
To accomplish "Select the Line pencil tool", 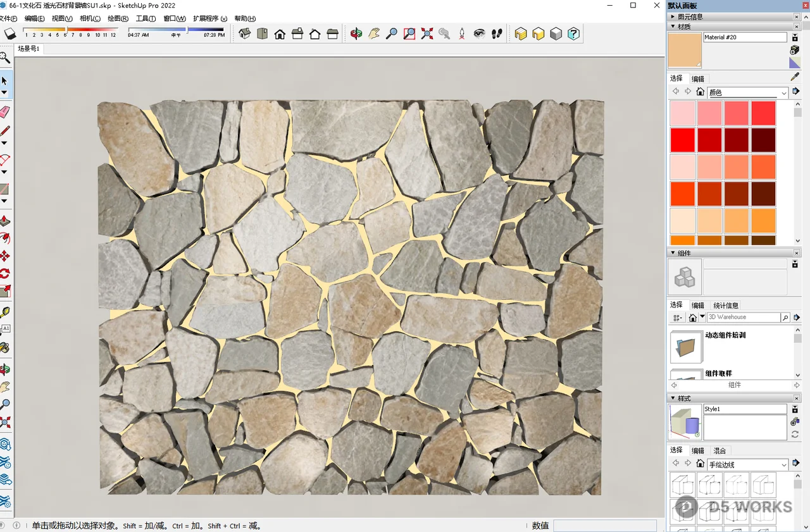I will (x=4, y=131).
